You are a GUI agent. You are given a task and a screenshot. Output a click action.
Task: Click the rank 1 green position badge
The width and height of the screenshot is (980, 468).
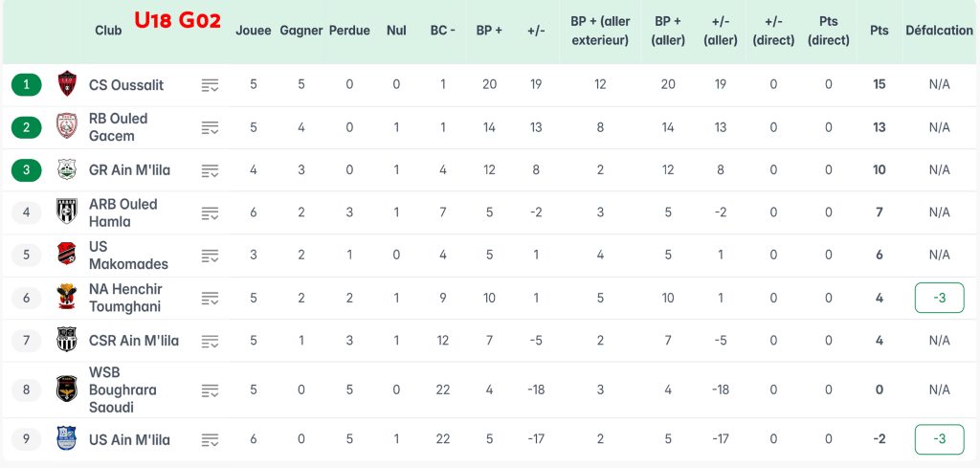click(x=26, y=84)
